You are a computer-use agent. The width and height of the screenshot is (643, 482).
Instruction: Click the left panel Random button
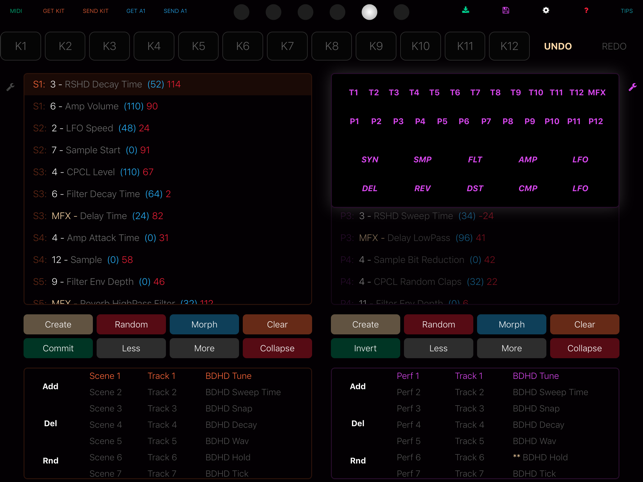click(x=131, y=324)
